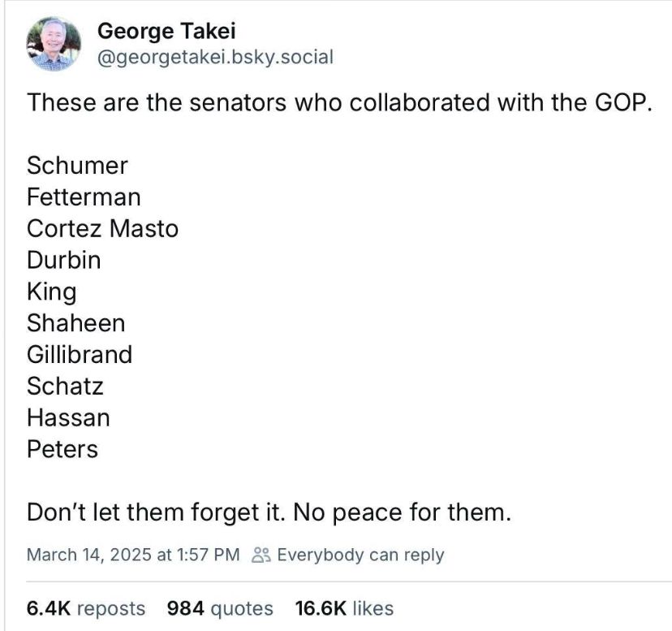Click on the name Durbin
The height and width of the screenshot is (631, 672).
pyautogui.click(x=64, y=261)
